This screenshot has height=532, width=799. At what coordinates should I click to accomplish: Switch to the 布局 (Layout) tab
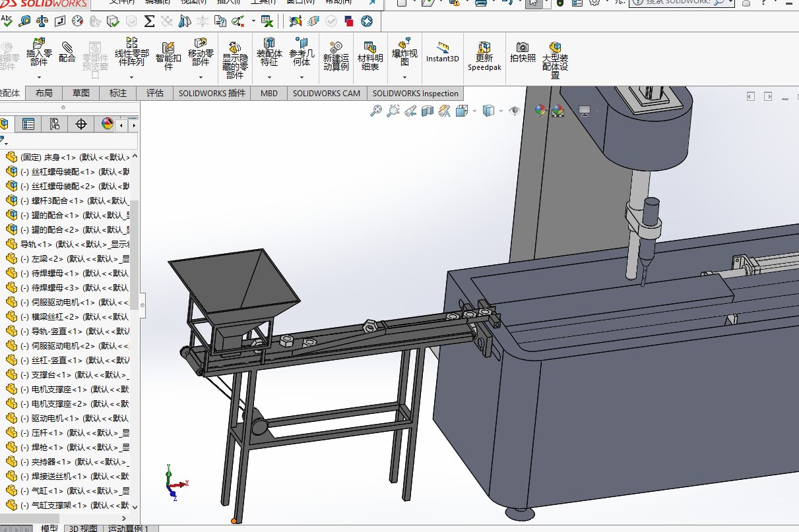(44, 93)
